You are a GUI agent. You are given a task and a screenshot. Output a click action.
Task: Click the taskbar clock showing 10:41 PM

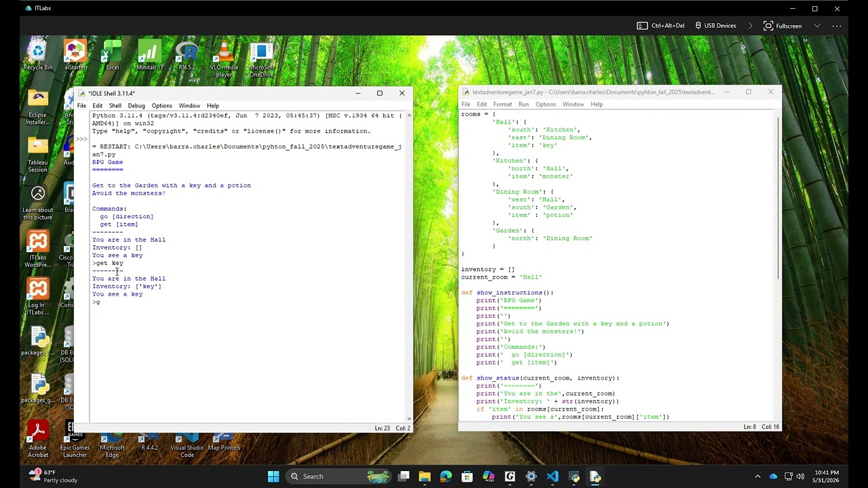point(827,476)
